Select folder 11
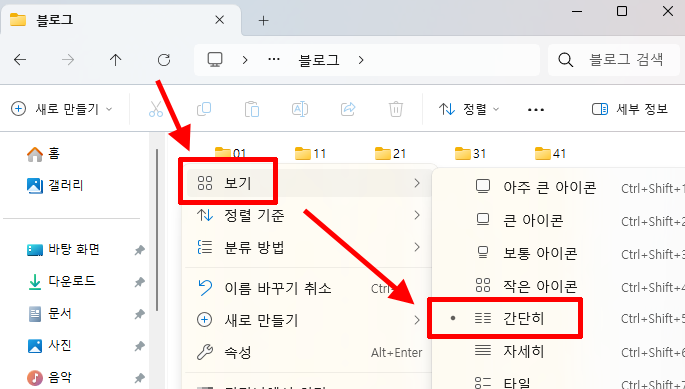Screen dimensions: 685x389 tap(311, 153)
